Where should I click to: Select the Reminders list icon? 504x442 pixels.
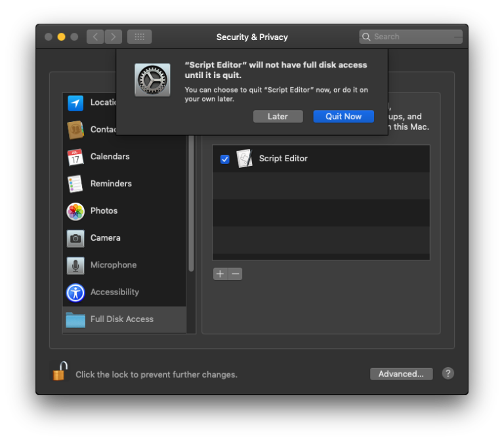[75, 184]
